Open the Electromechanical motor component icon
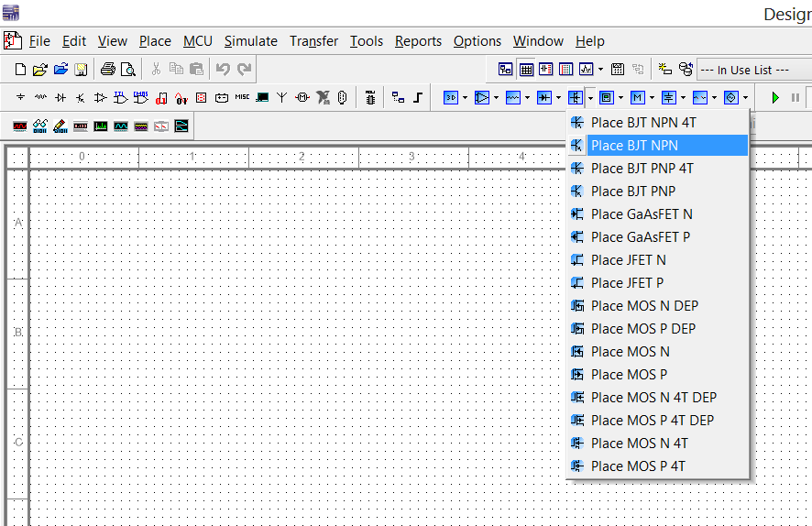Screen dimensions: 812x526 (x=302, y=97)
